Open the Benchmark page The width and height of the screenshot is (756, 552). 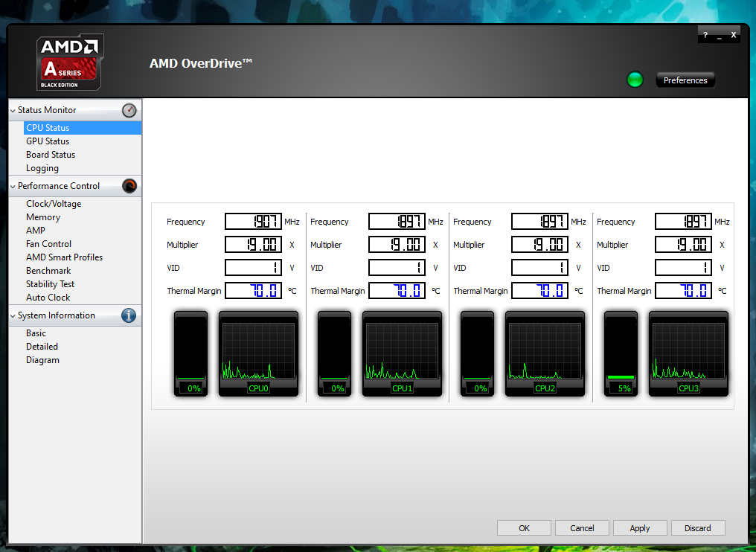[x=48, y=271]
